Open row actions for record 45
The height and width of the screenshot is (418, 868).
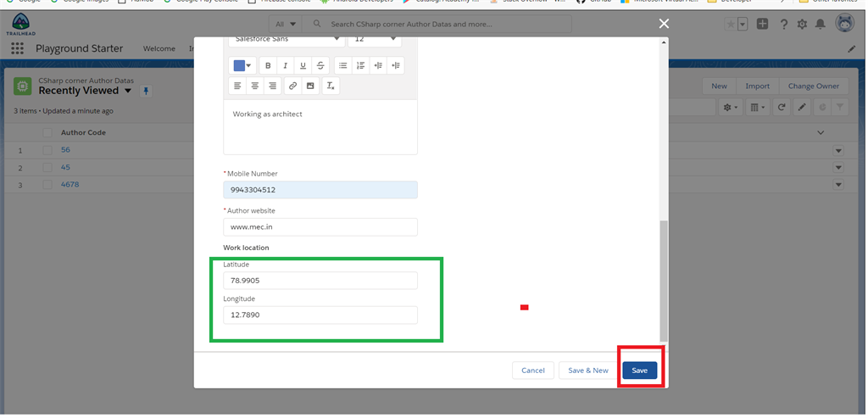[838, 167]
